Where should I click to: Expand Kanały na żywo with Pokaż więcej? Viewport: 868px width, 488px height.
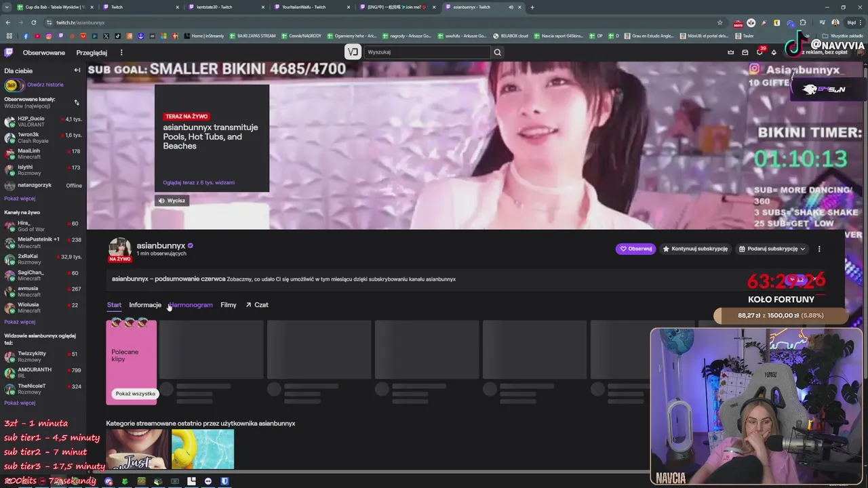click(x=20, y=322)
